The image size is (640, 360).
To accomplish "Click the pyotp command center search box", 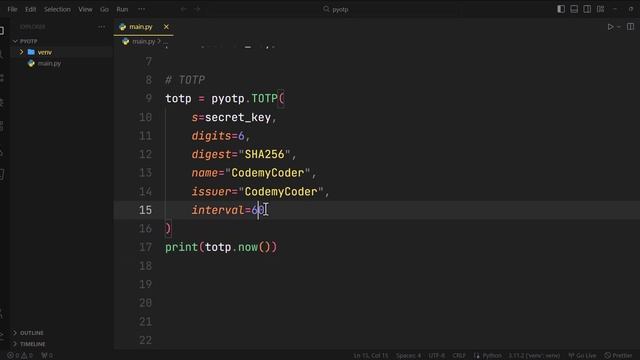I will pyautogui.click(x=336, y=9).
